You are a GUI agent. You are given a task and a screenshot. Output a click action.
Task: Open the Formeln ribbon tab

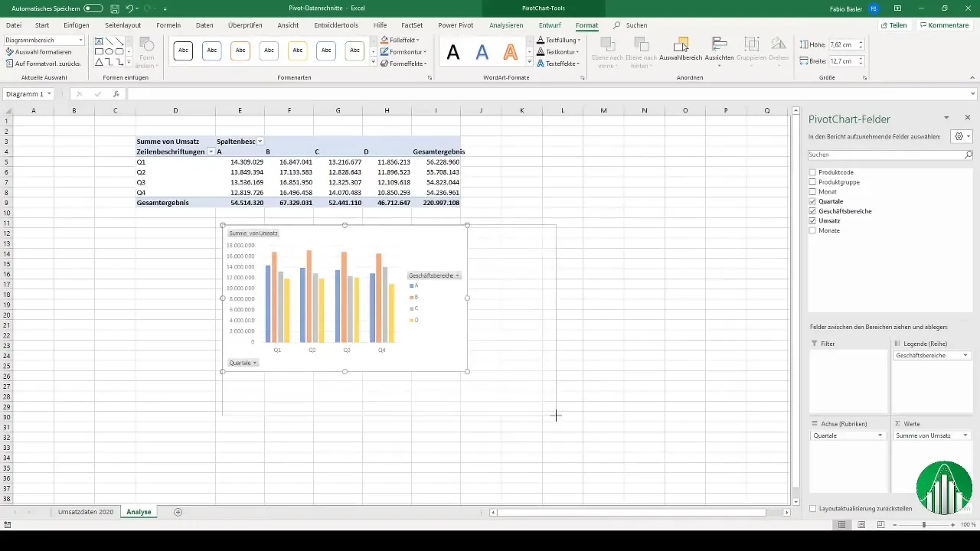(168, 25)
